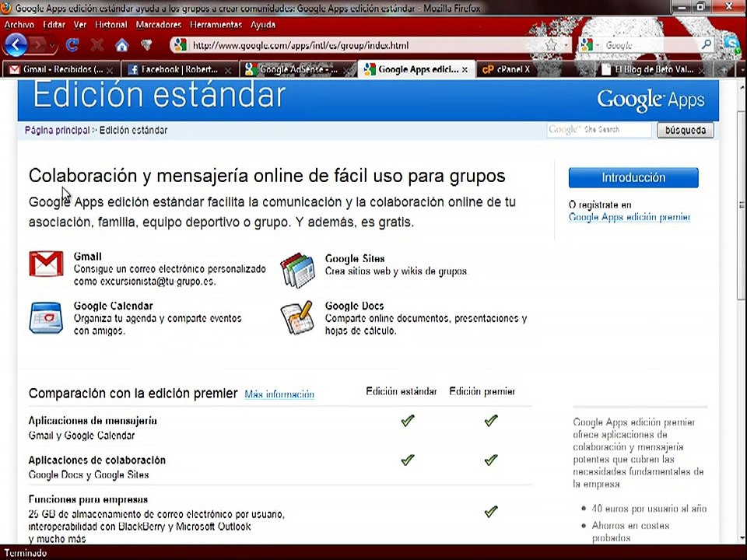Focus the Firefox Google search box
This screenshot has width=747, height=560.
click(651, 45)
